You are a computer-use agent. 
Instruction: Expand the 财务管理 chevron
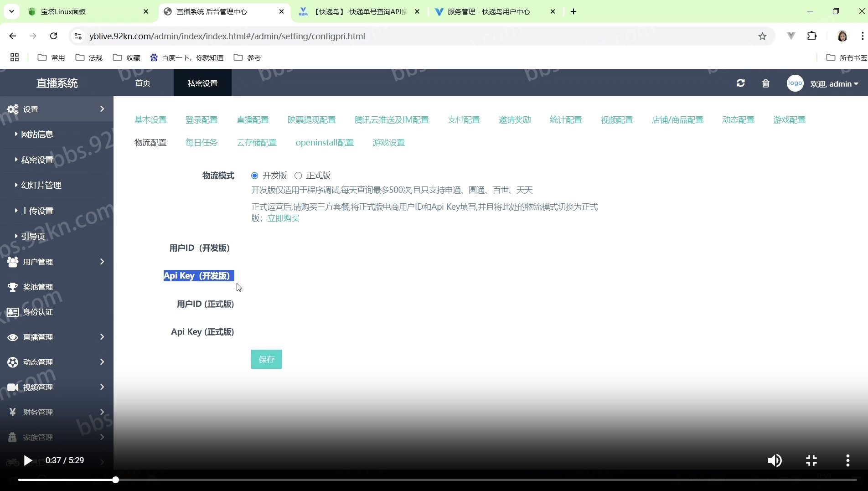point(102,412)
